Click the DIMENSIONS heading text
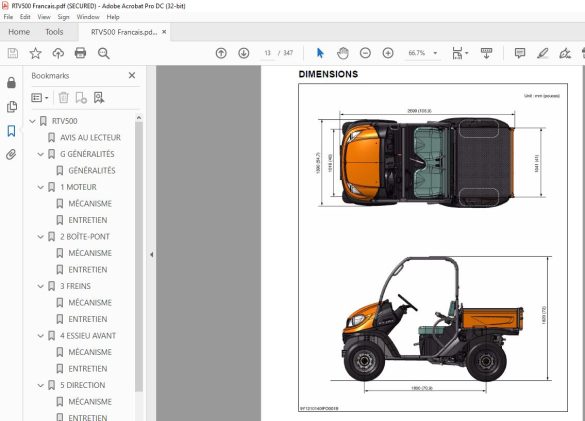The height and width of the screenshot is (421, 585). tap(328, 74)
